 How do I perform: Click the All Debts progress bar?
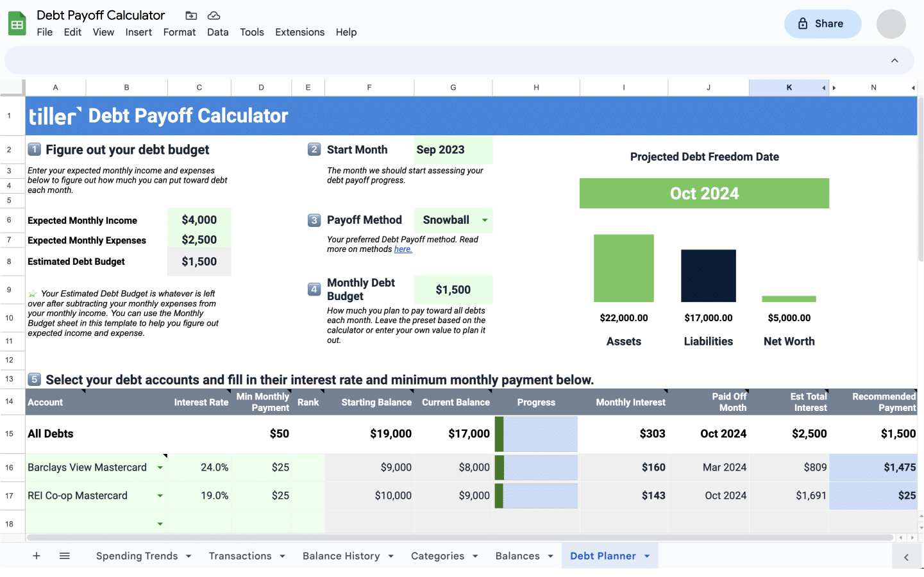pos(536,434)
